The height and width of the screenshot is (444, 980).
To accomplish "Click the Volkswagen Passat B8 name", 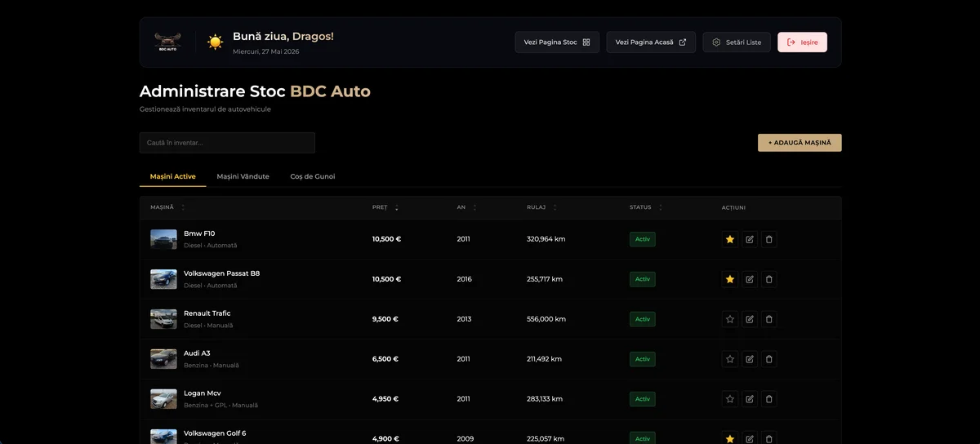I will [222, 273].
